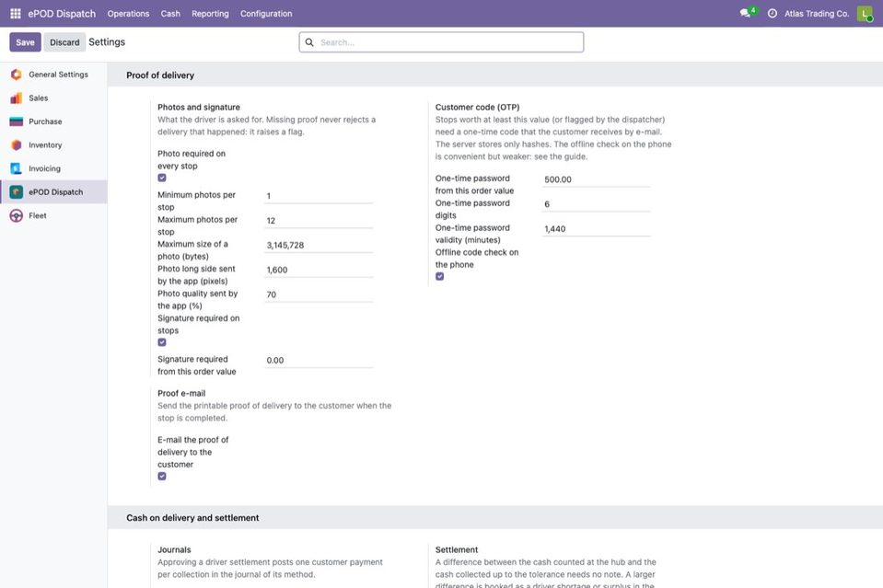Viewport: 883px width, 588px height.
Task: Click the Sales app icon
Action: coord(17,98)
